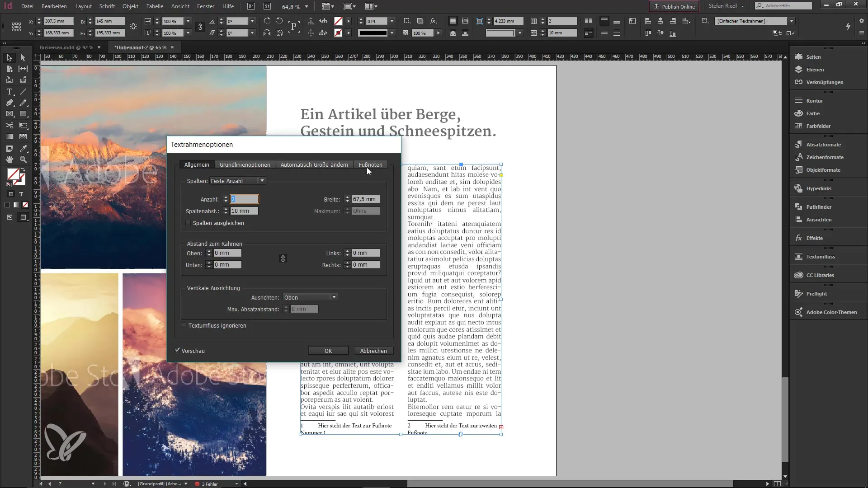This screenshot has height=488, width=868.
Task: Click Abbrechen to cancel the dialog
Action: pos(373,351)
